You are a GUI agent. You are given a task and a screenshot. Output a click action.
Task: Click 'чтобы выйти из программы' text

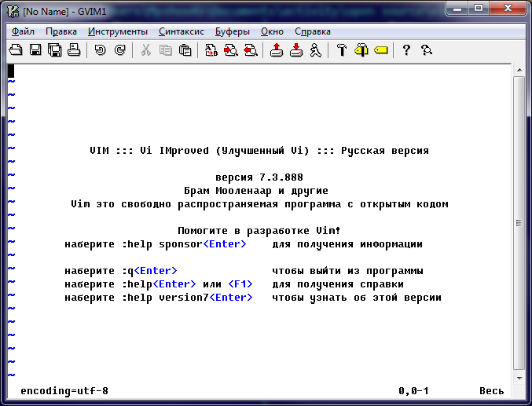348,271
